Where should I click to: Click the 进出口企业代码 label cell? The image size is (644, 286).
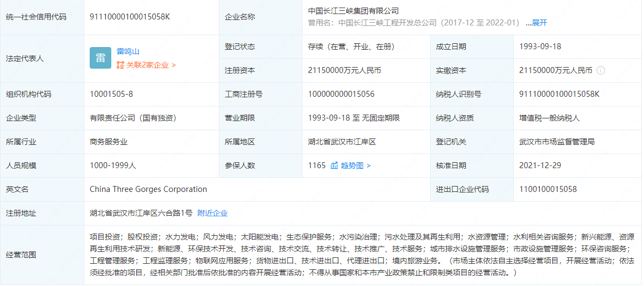click(x=472, y=190)
